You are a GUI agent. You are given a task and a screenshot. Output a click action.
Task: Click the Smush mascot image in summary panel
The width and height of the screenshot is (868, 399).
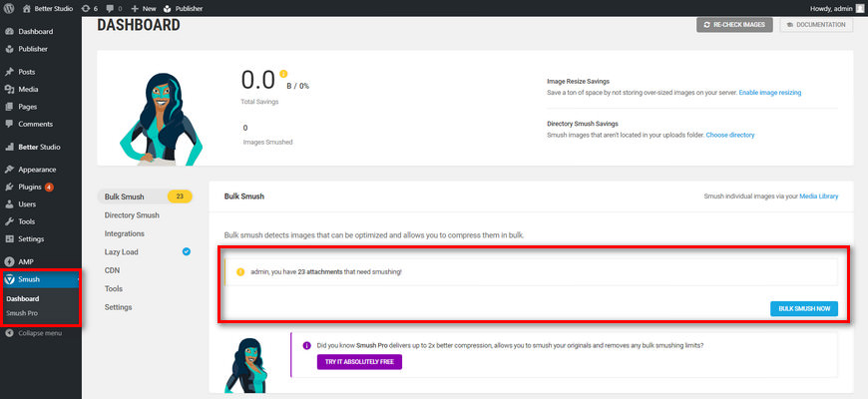click(x=161, y=119)
